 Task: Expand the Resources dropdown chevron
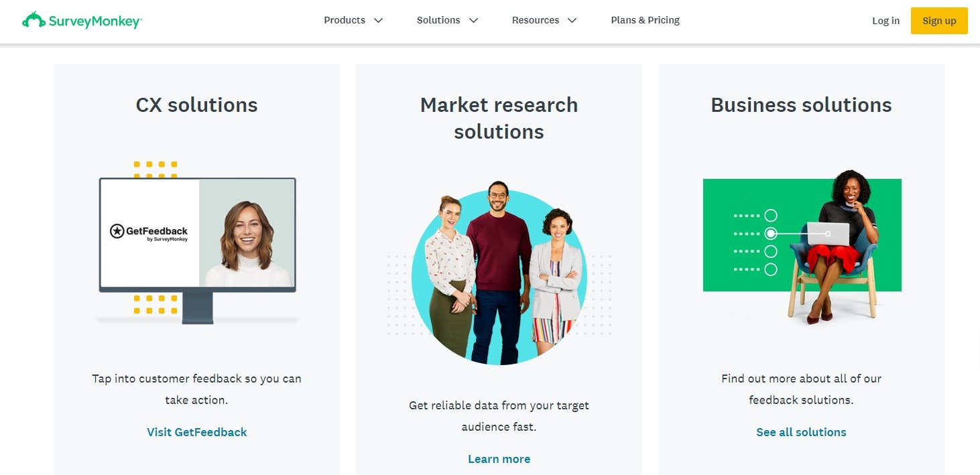pyautogui.click(x=572, y=21)
